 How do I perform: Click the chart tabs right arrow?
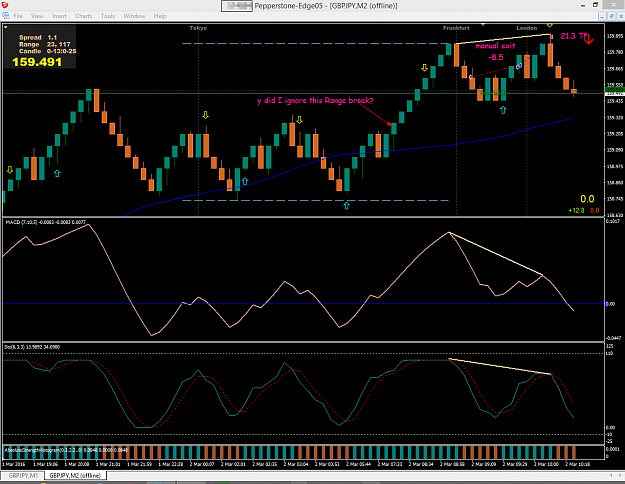coord(621,475)
